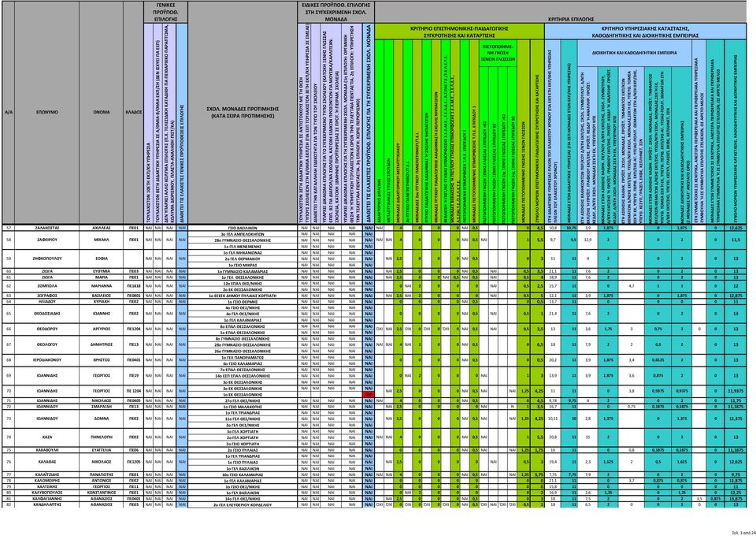Click branch code ΠΕ0405
This screenshot has height=536, width=756.
pyautogui.click(x=134, y=401)
